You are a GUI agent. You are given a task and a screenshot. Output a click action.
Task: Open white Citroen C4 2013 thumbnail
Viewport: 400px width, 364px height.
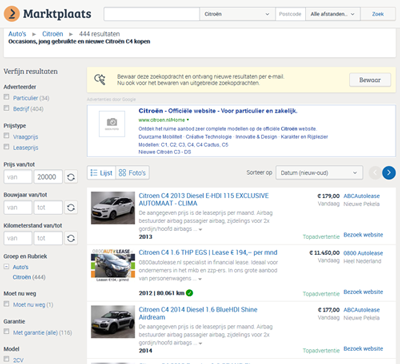[x=113, y=208]
